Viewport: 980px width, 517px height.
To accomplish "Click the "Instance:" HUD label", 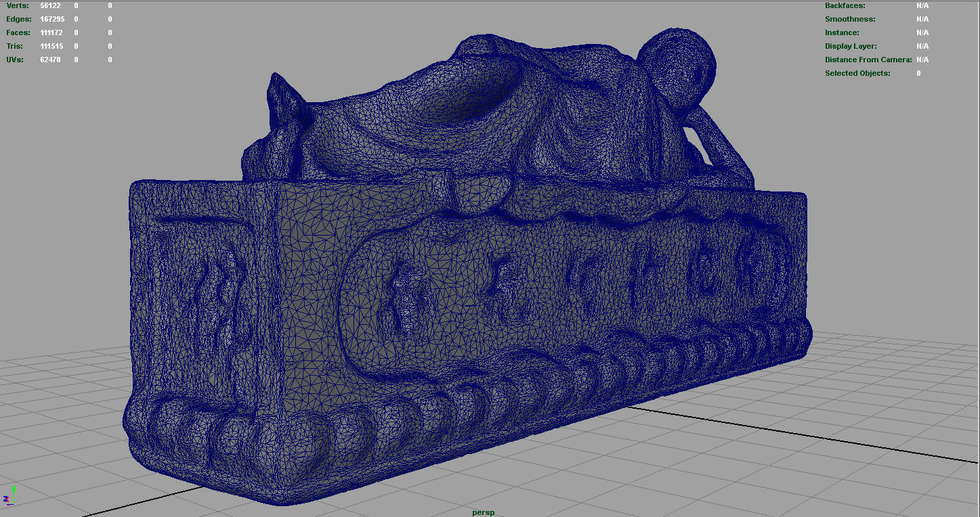I will [842, 32].
